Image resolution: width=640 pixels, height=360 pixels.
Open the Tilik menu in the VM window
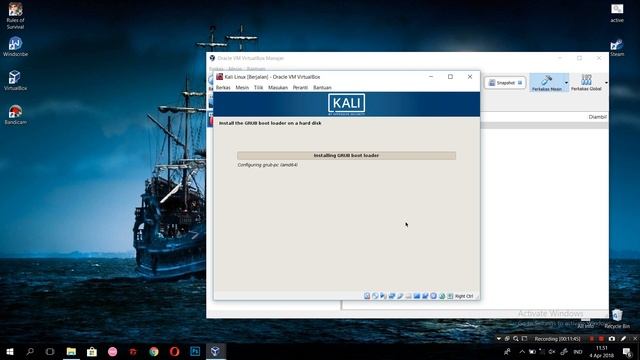tap(258, 87)
